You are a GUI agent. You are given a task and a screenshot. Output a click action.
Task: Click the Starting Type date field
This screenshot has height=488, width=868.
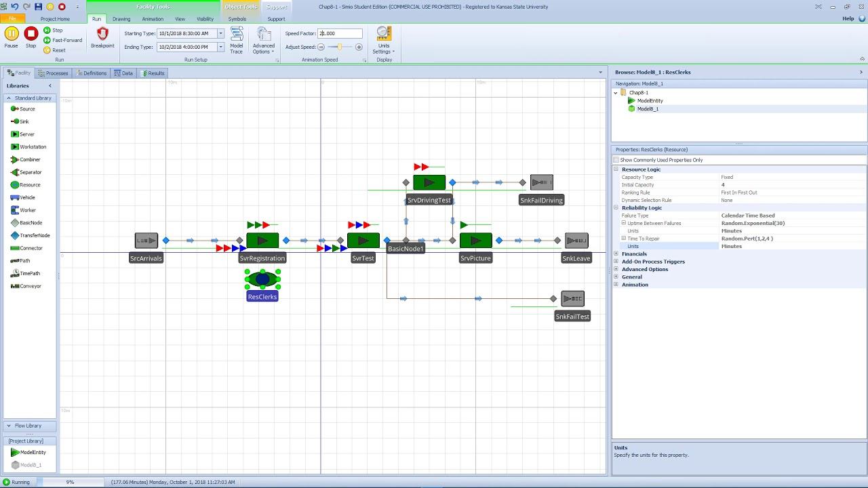point(187,33)
